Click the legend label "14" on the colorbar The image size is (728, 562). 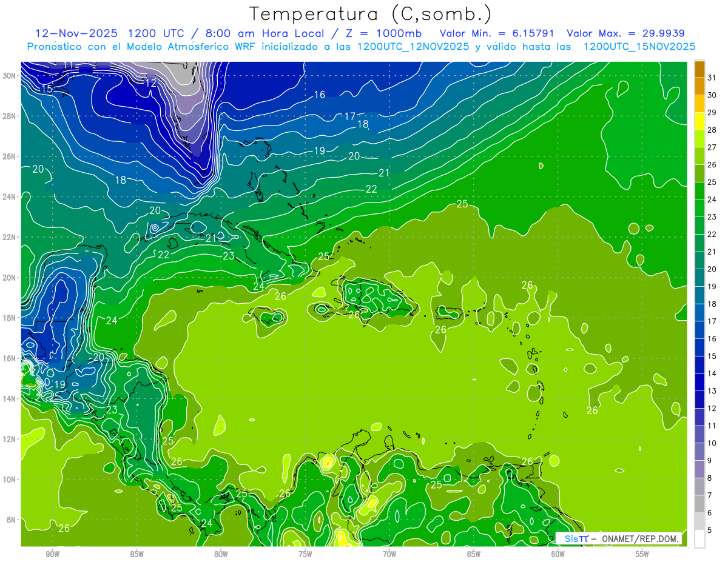click(712, 373)
